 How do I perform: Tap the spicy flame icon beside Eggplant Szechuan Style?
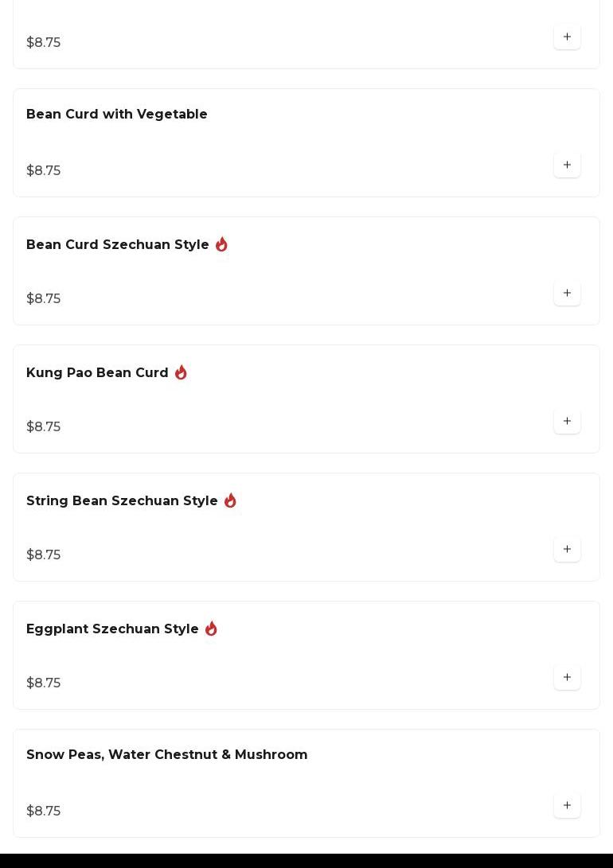(x=211, y=629)
